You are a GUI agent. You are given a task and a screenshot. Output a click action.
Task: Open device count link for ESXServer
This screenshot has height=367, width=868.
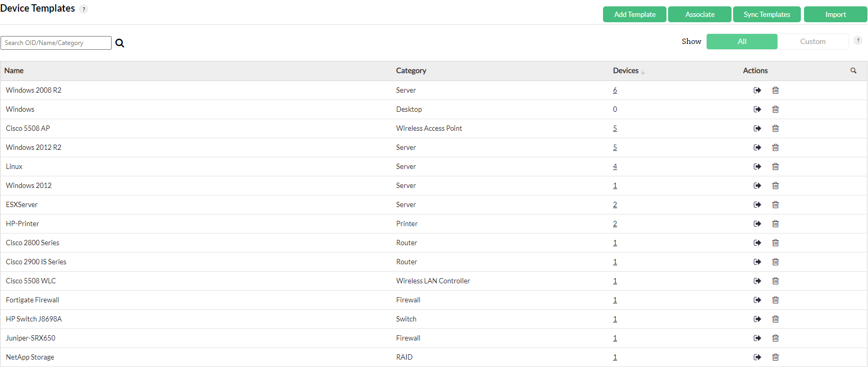(x=615, y=204)
